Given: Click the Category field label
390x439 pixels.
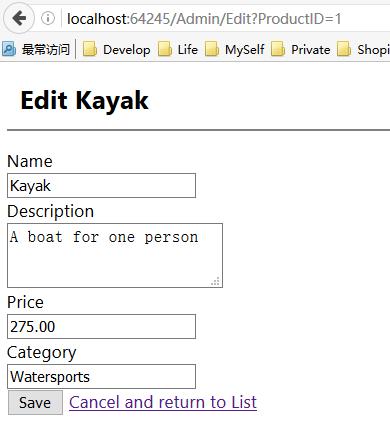Looking at the screenshot, I should point(42,353).
